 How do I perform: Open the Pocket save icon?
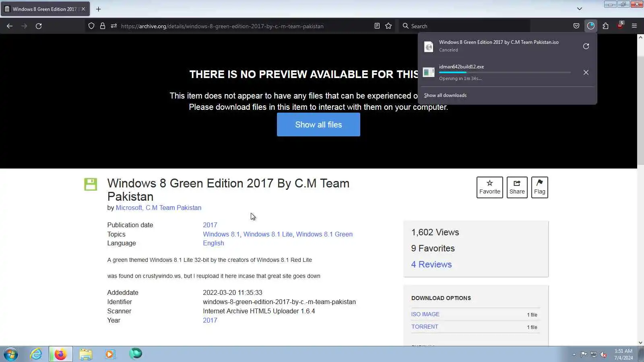(x=576, y=26)
